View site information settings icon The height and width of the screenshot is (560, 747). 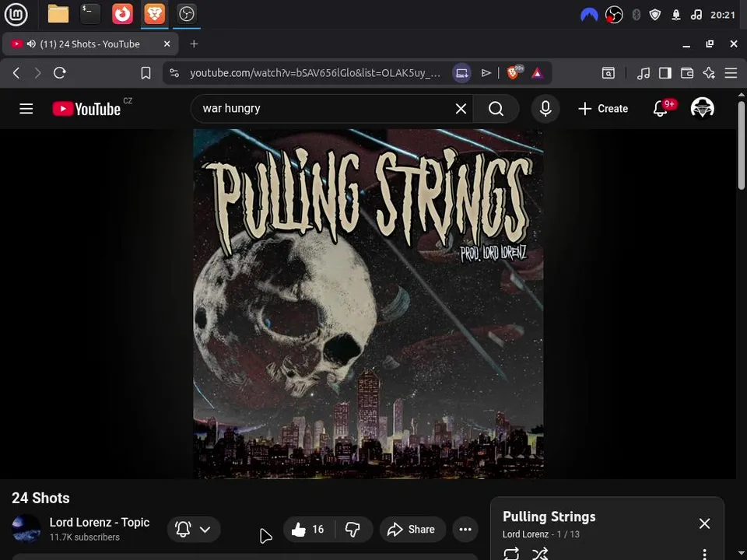pyautogui.click(x=174, y=73)
